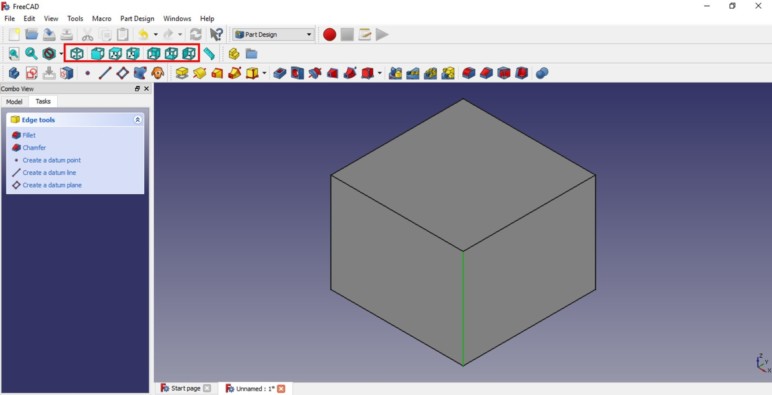Set the view to Front
Screen dimensions: 772x395
tap(97, 54)
